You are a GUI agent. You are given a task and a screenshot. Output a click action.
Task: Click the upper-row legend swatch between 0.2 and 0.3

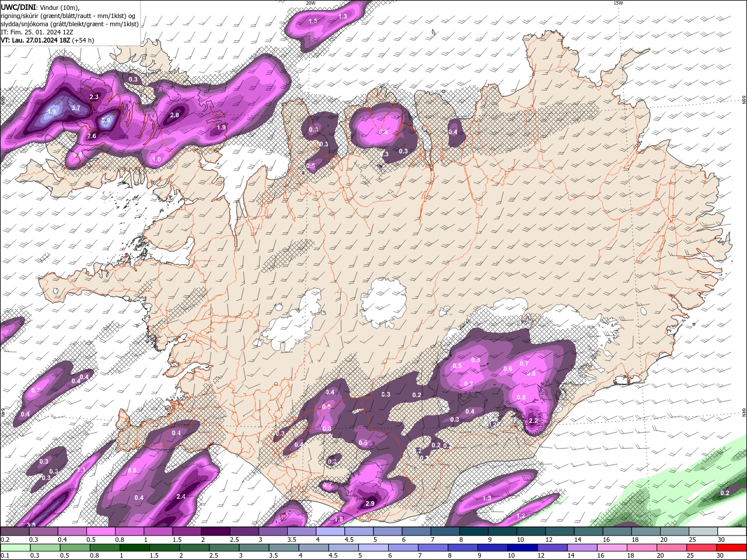coord(15,531)
